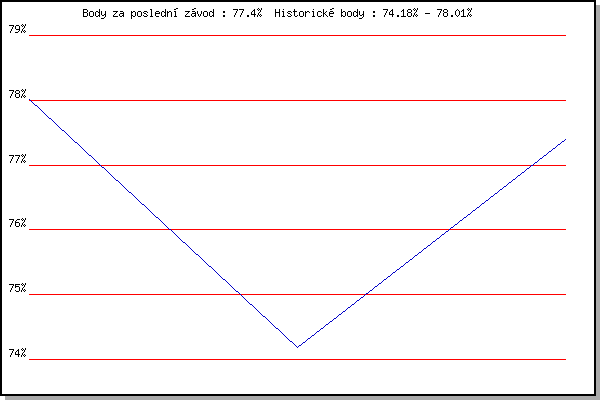Viewport: 600px width, 400px height.
Task: Click the lowest point of the blue line
Action: click(x=297, y=347)
